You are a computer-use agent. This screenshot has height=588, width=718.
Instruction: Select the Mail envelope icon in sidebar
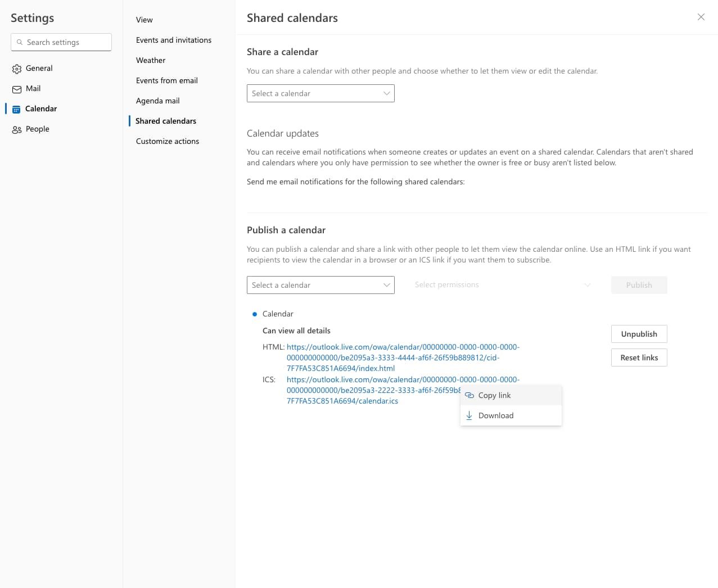(16, 88)
